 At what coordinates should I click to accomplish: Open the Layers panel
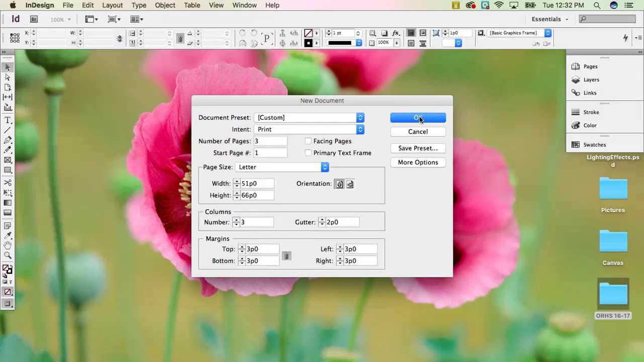[x=586, y=79]
